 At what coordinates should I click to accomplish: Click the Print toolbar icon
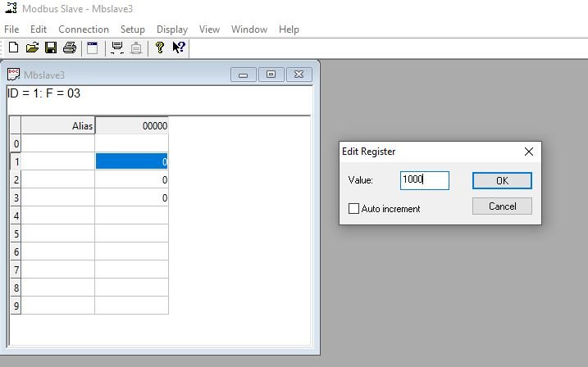70,48
